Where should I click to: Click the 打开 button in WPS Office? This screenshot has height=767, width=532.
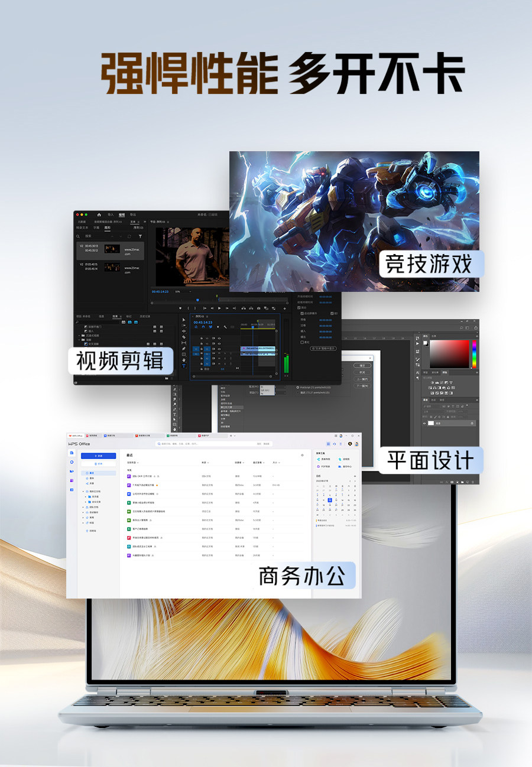(x=98, y=464)
